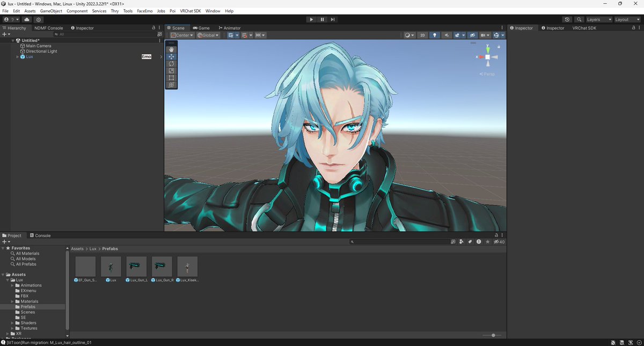The height and width of the screenshot is (346, 644).
Task: Open the VRChat SDK menu
Action: point(191,11)
